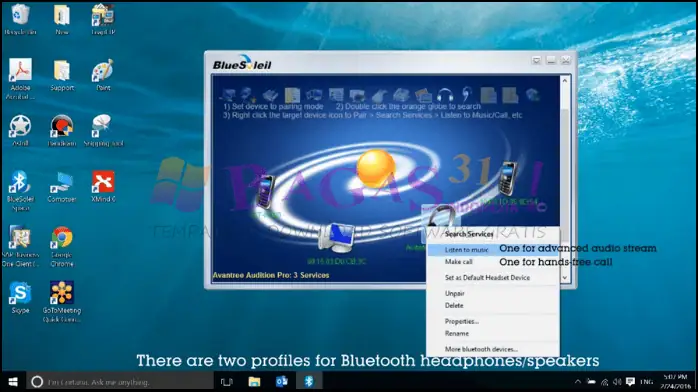Click the printer service icon in BlueSoleil toolbar
The height and width of the screenshot is (392, 698).
tap(357, 95)
